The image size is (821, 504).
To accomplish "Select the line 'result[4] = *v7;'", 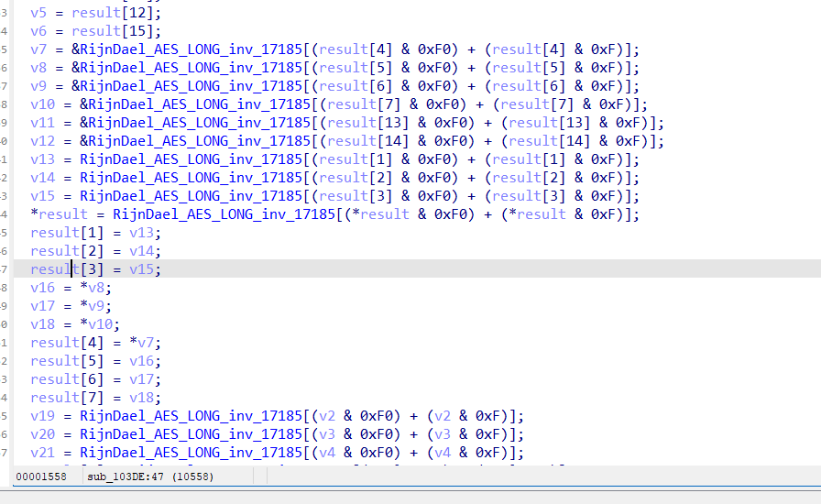I will point(96,343).
